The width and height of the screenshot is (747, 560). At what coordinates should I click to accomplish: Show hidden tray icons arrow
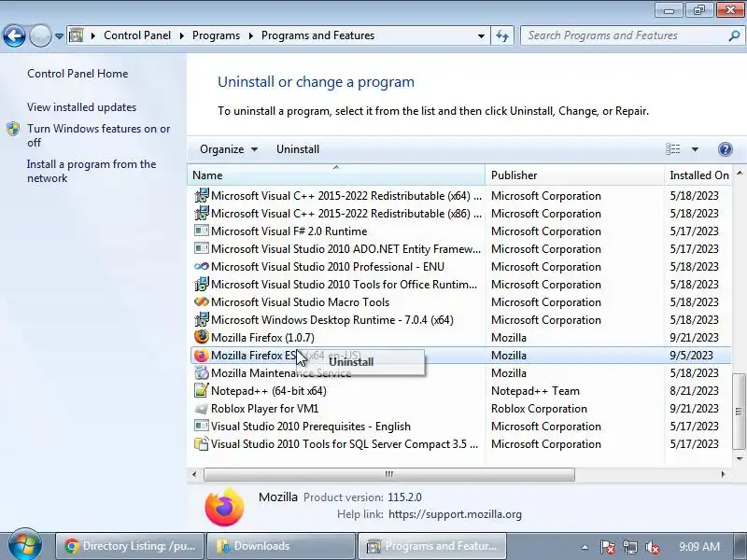tap(585, 547)
